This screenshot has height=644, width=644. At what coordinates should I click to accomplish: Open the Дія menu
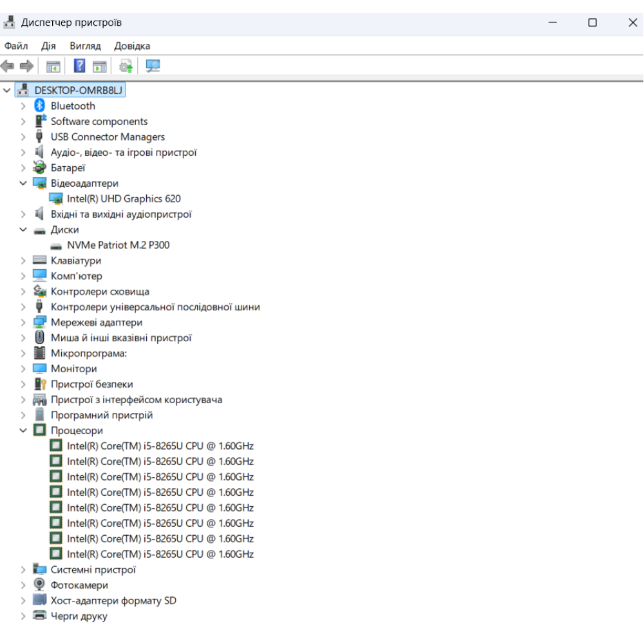(48, 46)
